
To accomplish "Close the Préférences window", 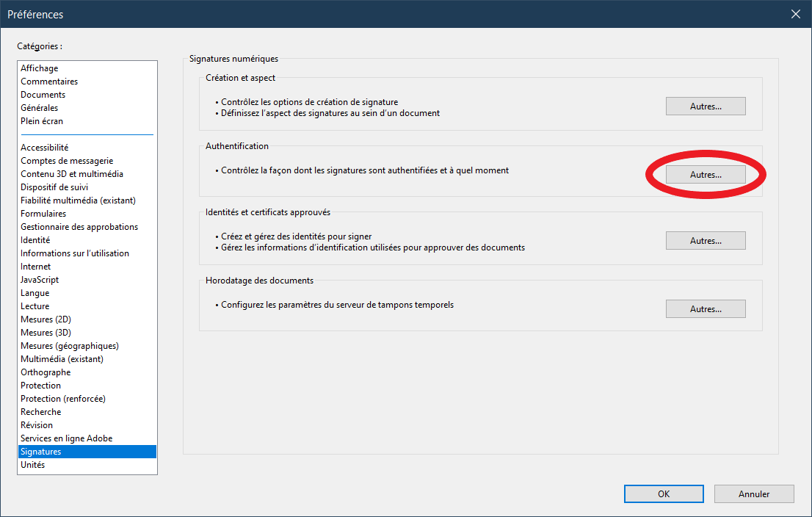I will (795, 14).
